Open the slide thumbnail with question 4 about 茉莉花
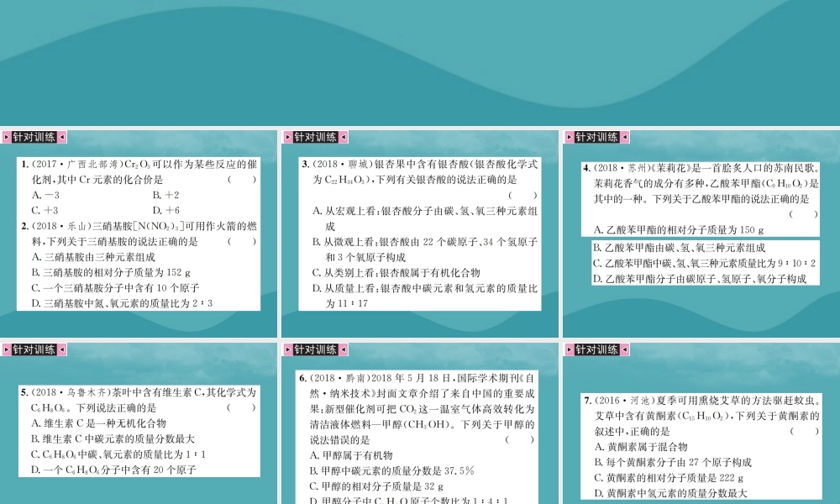 (x=701, y=234)
